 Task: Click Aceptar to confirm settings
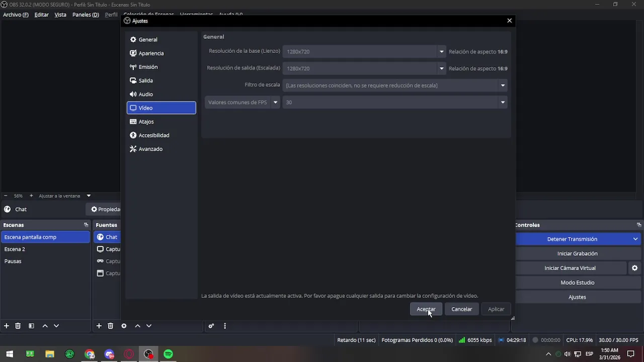[426, 309]
